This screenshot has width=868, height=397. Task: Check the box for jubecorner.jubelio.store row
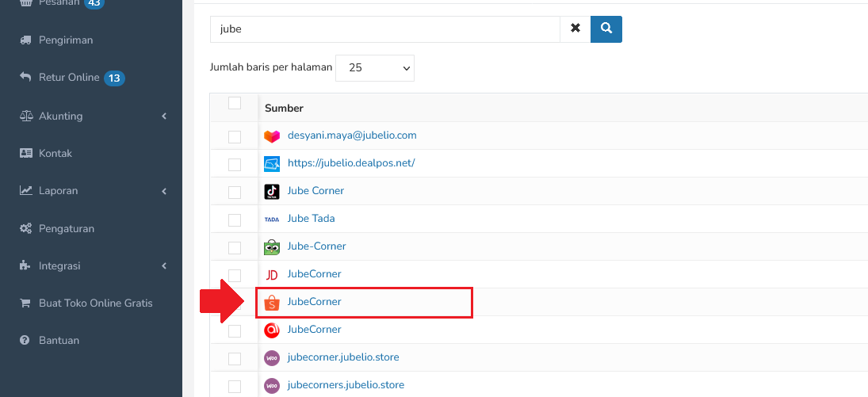tap(235, 358)
